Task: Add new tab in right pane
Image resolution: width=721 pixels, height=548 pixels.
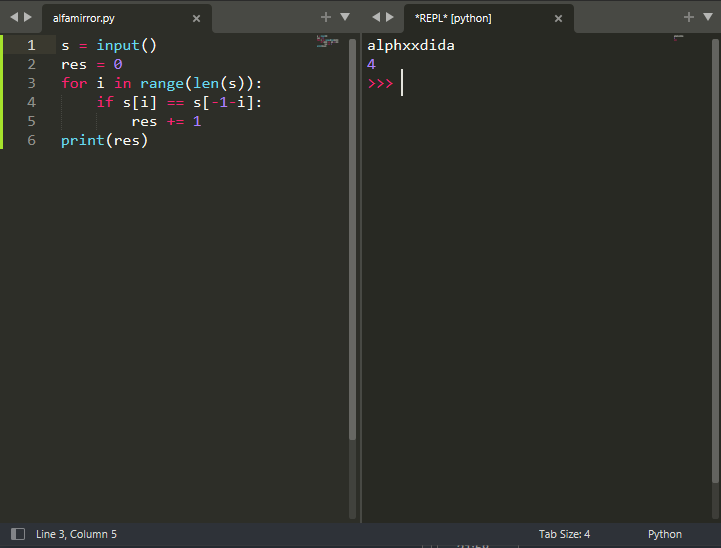Action: tap(688, 17)
